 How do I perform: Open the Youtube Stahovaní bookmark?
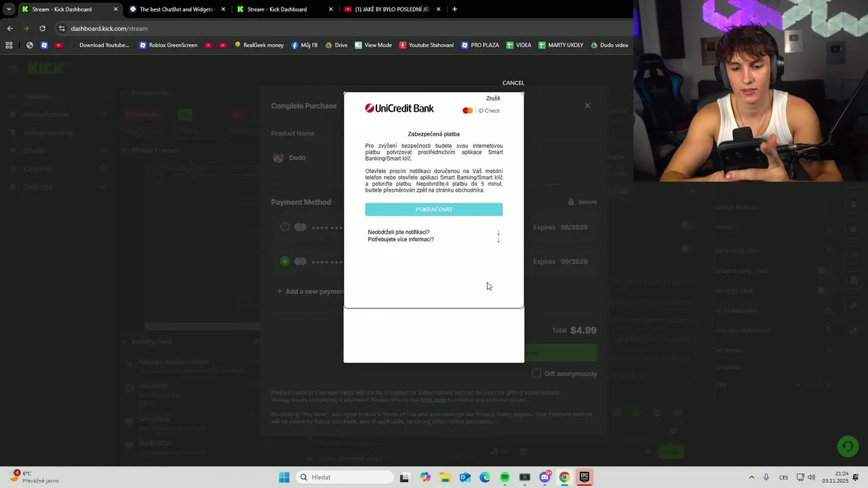point(427,45)
